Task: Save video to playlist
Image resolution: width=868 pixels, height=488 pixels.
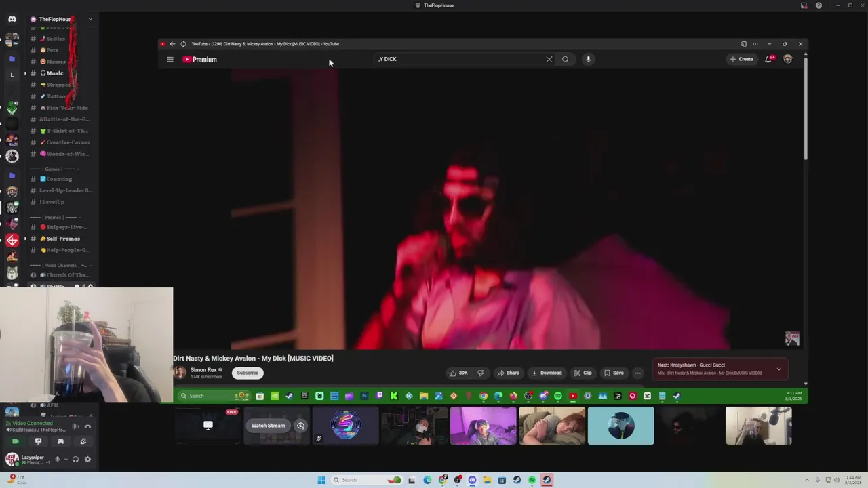Action: point(614,373)
